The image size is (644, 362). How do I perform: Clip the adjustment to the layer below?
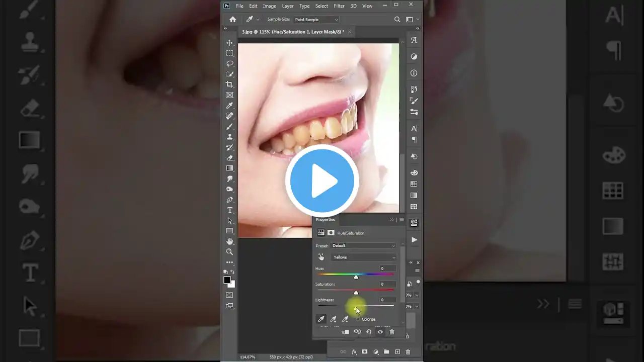click(345, 331)
